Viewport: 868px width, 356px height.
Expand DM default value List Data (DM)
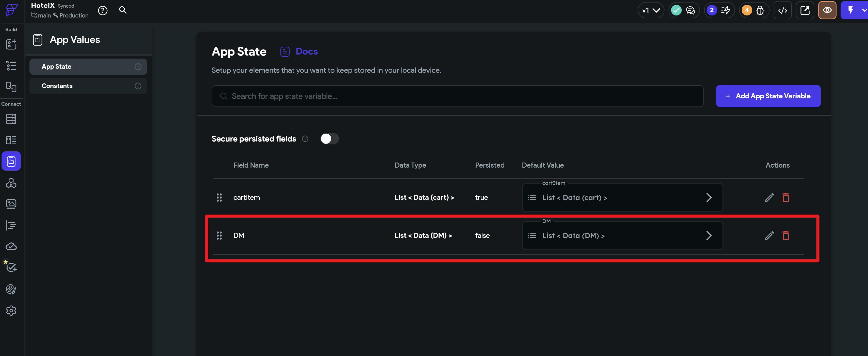622,236
